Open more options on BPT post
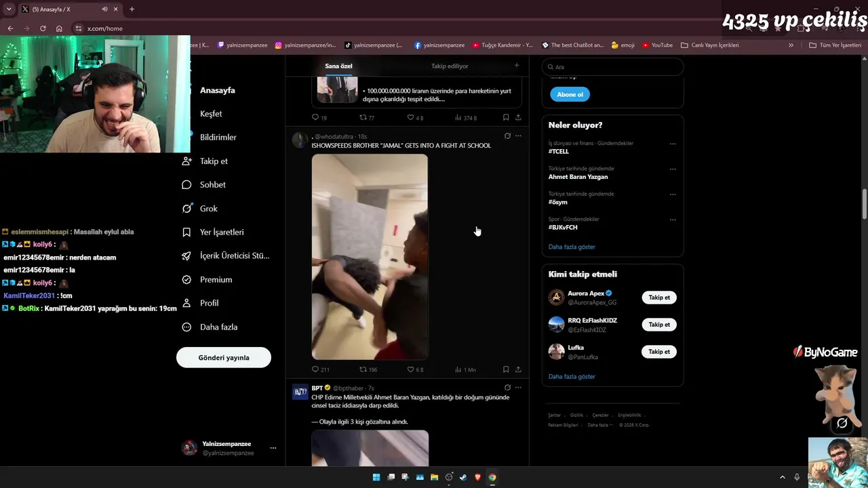Screen dimensions: 868x488 (518, 388)
